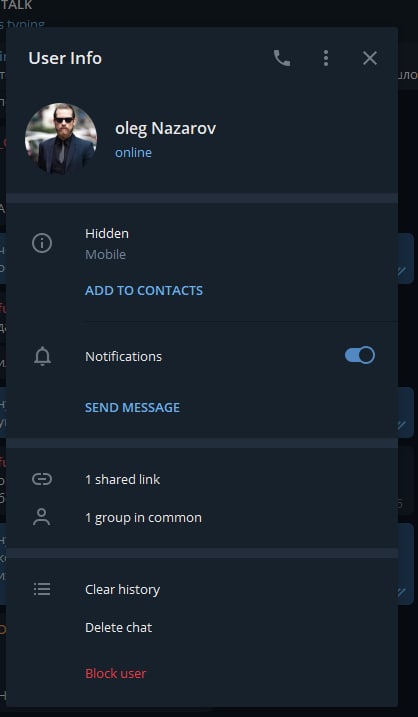Click the info circle icon

[x=42, y=243]
